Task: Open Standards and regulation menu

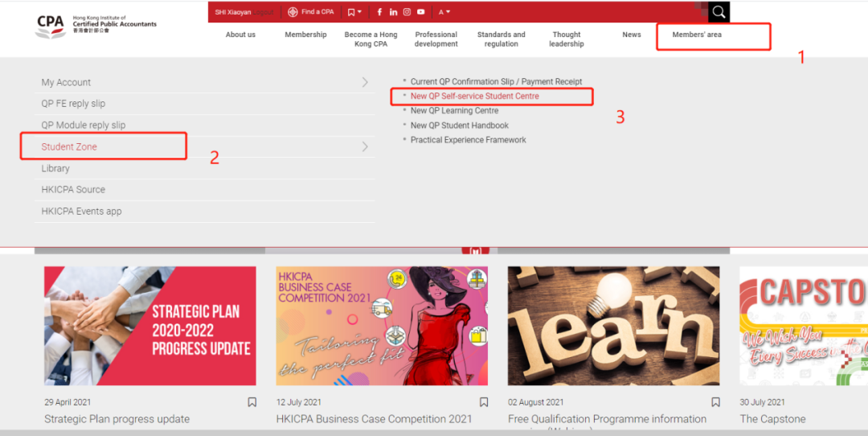Action: click(501, 39)
